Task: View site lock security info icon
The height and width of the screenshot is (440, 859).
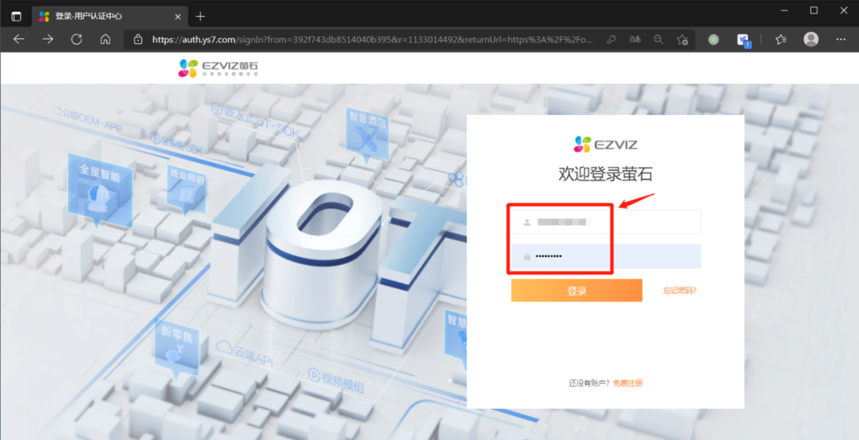Action: (x=138, y=39)
